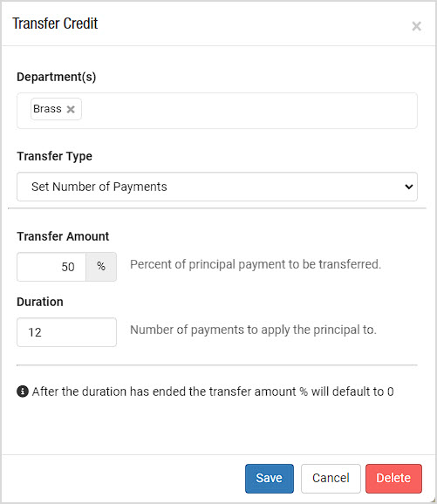The image size is (437, 504).
Task: Click the Transfer Type label
Action: pos(54,156)
